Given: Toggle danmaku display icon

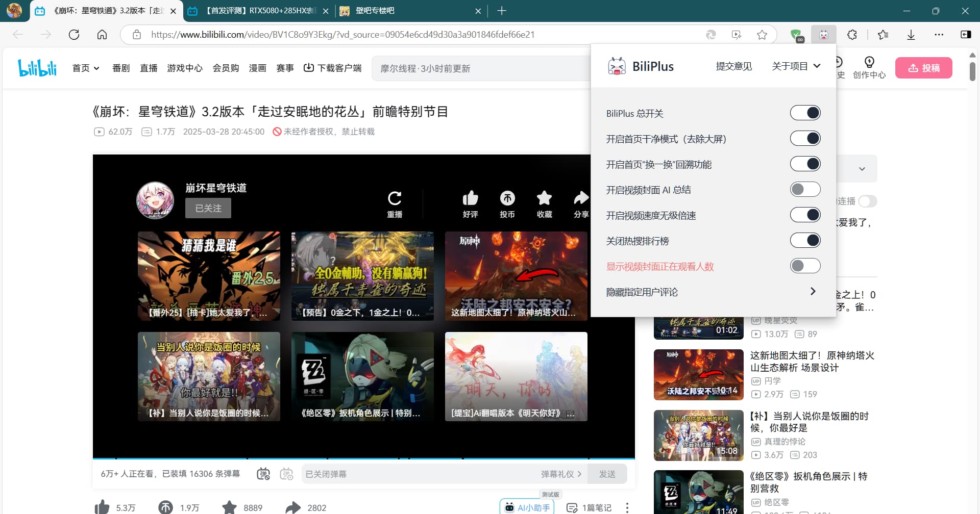Looking at the screenshot, I should pyautogui.click(x=263, y=474).
